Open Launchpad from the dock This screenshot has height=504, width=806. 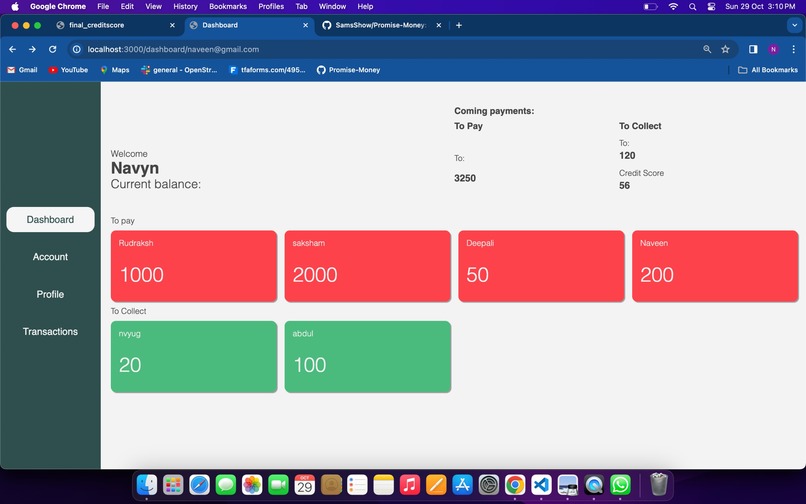(173, 484)
